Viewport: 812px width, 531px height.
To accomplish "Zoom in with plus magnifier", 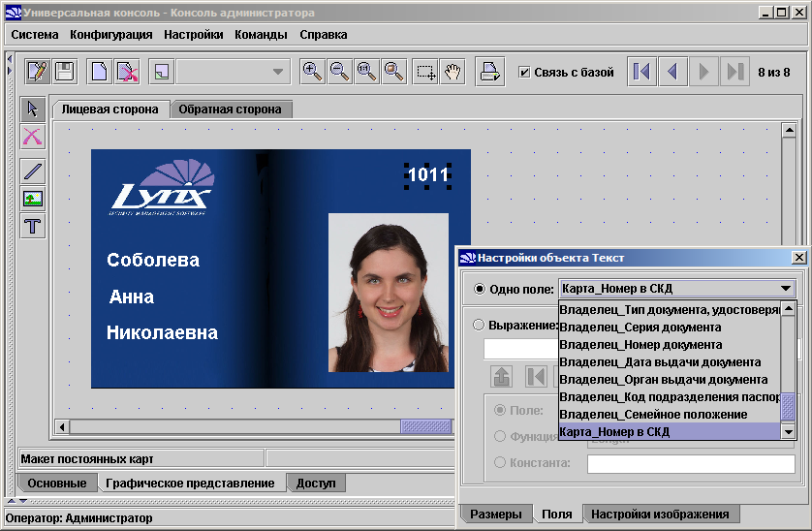I will pos(312,72).
